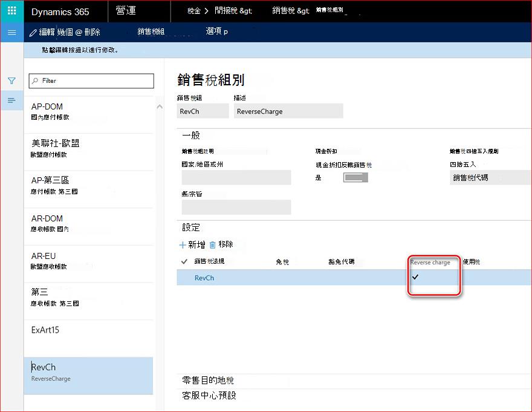Viewport: 532px width, 412px height.
Task: Select AR-EU in the list
Action: coord(88,264)
